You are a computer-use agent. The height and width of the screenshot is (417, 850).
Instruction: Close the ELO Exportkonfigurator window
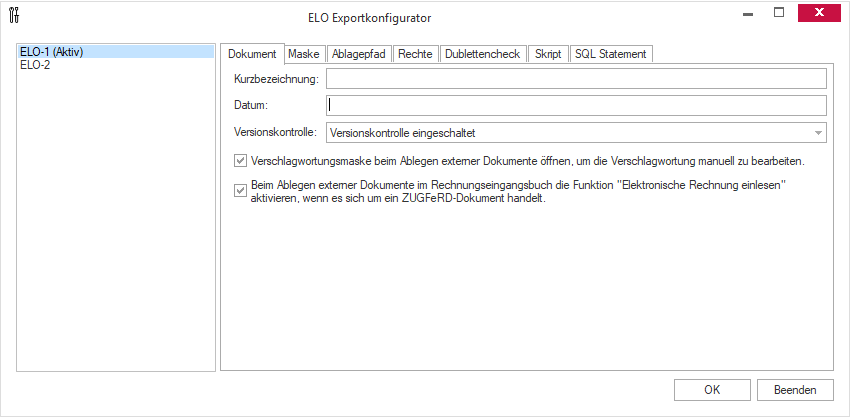tap(819, 13)
